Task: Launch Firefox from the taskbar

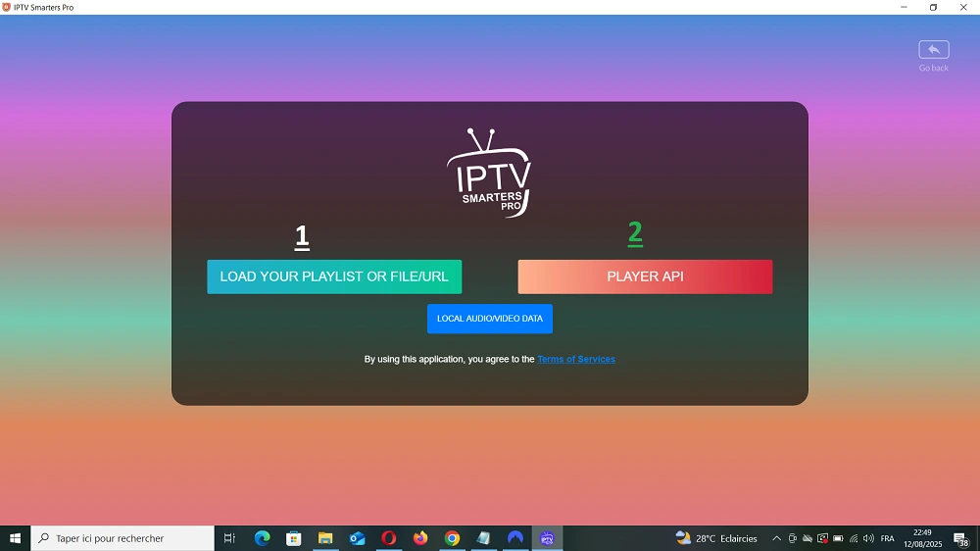Action: 420,538
